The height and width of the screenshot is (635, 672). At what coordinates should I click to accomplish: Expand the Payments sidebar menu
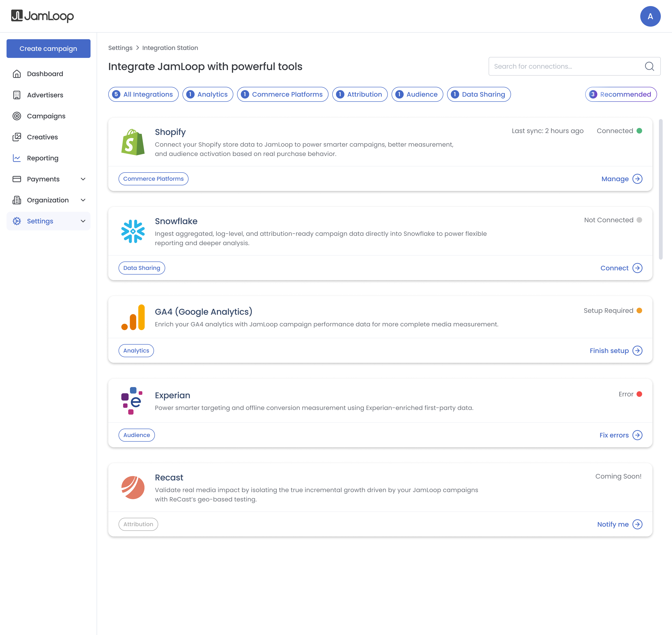tap(83, 179)
